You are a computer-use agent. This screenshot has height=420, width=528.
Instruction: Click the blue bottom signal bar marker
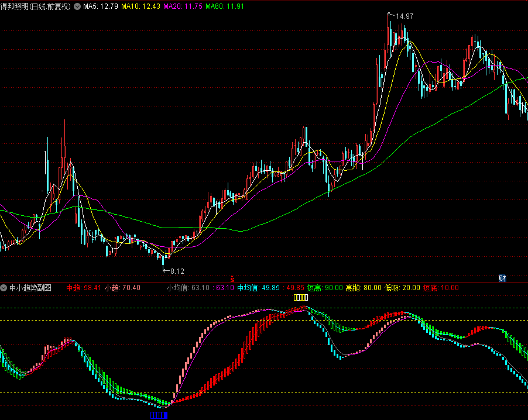[x=159, y=415]
